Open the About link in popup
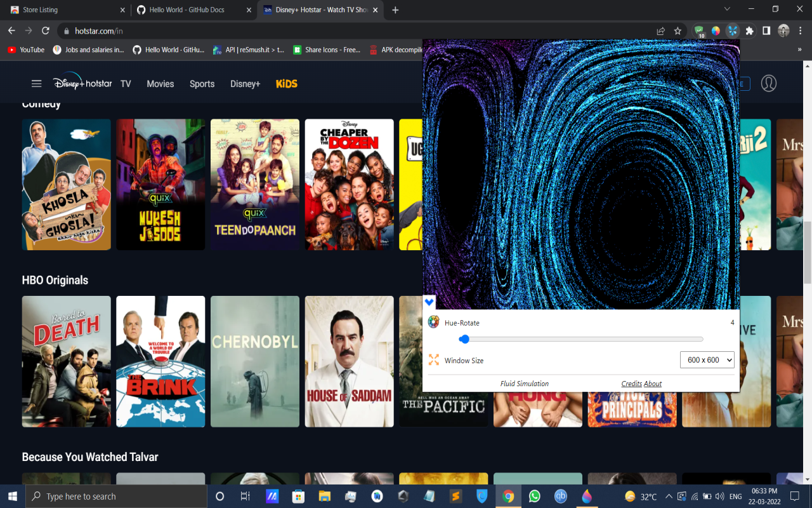Screen dimensions: 812x508 tap(653, 384)
